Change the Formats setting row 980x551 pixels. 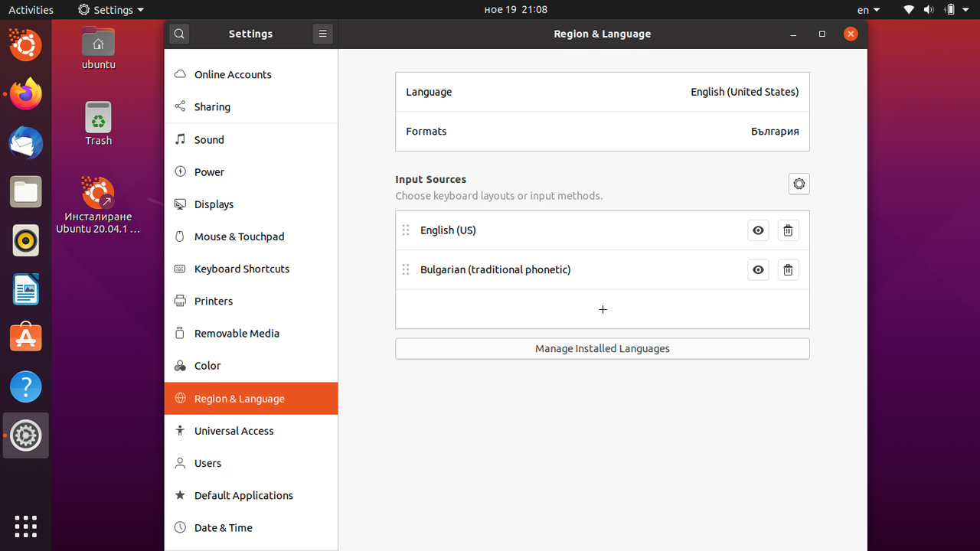coord(603,132)
